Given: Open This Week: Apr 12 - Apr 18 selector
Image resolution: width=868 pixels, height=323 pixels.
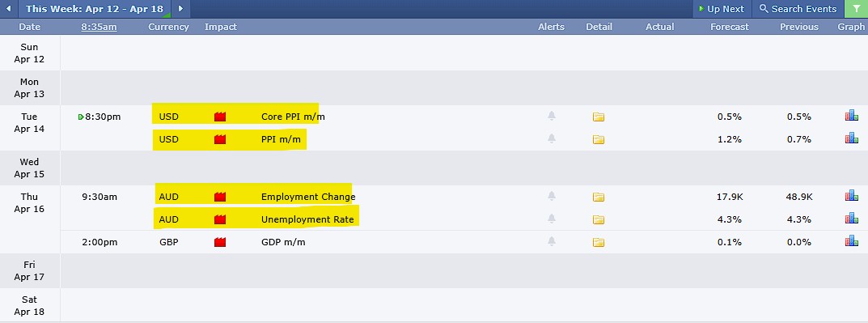Looking at the screenshot, I should pyautogui.click(x=95, y=9).
